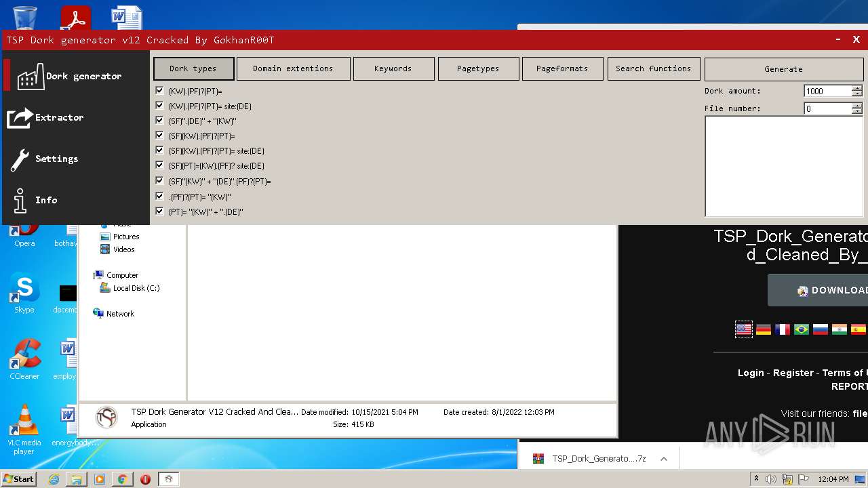This screenshot has width=868, height=488.
Task: Follow the Login link on the web page
Action: tap(751, 373)
